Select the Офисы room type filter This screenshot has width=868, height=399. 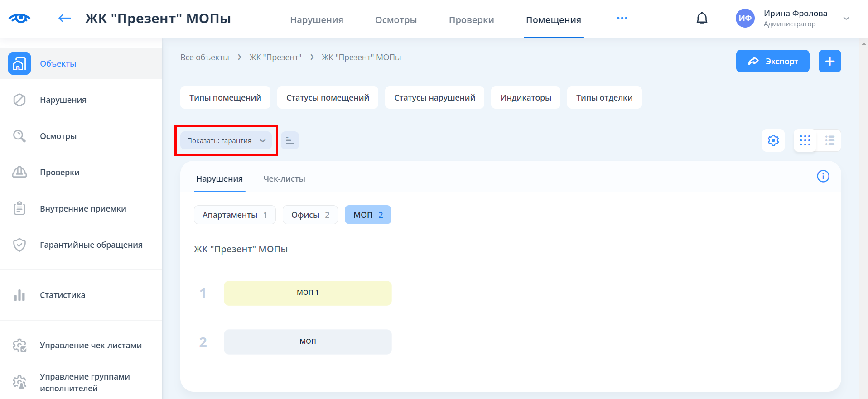(x=310, y=215)
